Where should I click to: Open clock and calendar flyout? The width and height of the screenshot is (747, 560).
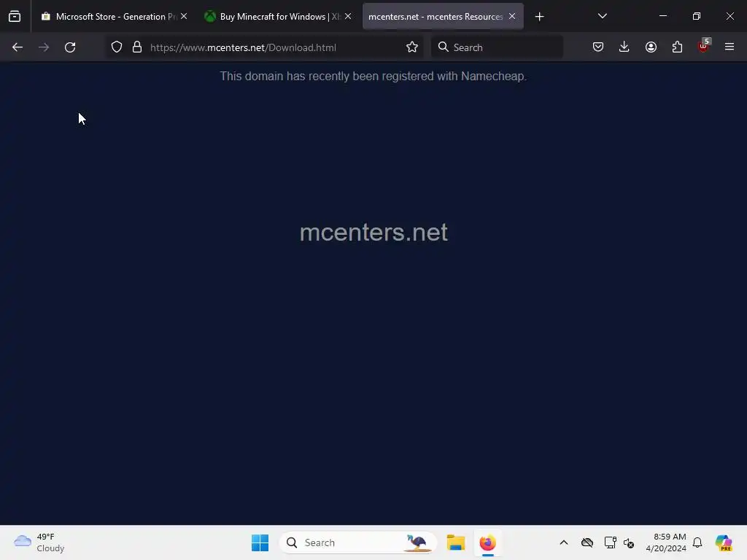[666, 542]
